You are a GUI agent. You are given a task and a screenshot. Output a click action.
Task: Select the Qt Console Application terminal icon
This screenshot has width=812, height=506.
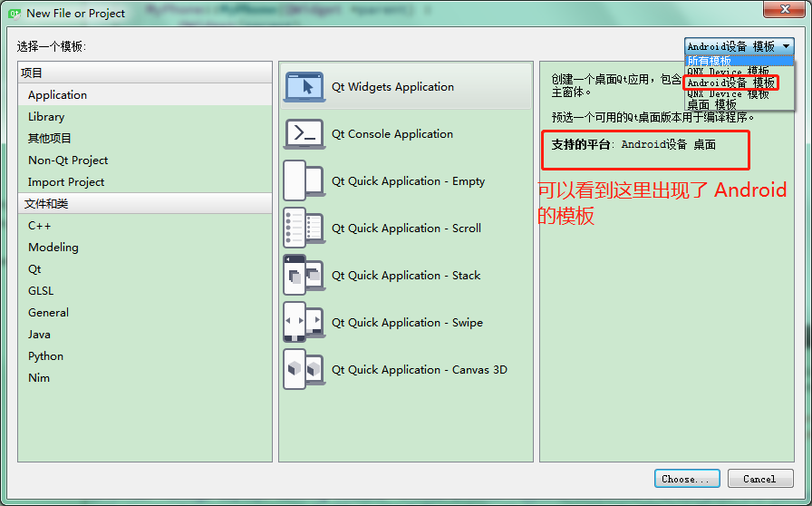pos(304,134)
